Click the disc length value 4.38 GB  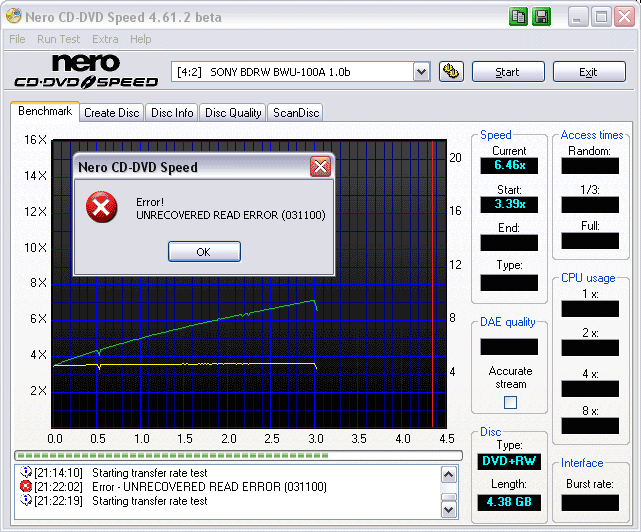509,502
